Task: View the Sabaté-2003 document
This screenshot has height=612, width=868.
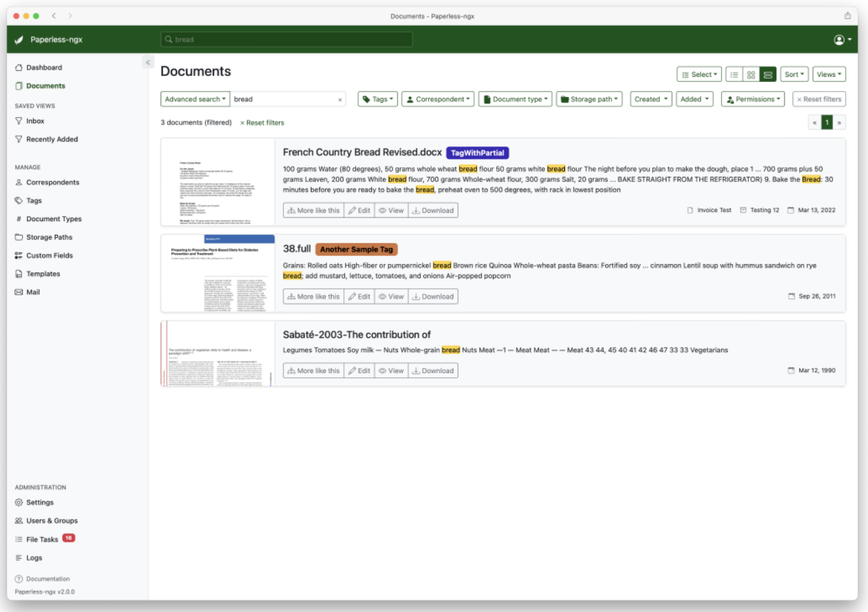Action: pyautogui.click(x=391, y=371)
